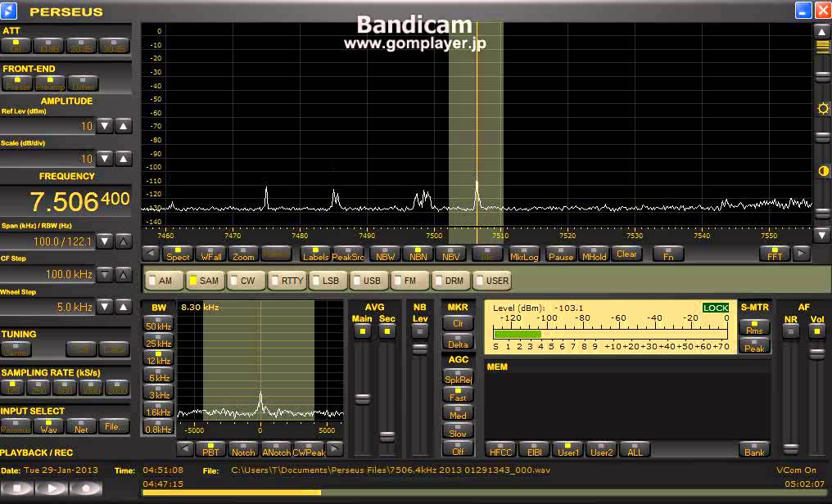832x504 pixels.
Task: Select User1 memory bank
Action: click(x=567, y=449)
